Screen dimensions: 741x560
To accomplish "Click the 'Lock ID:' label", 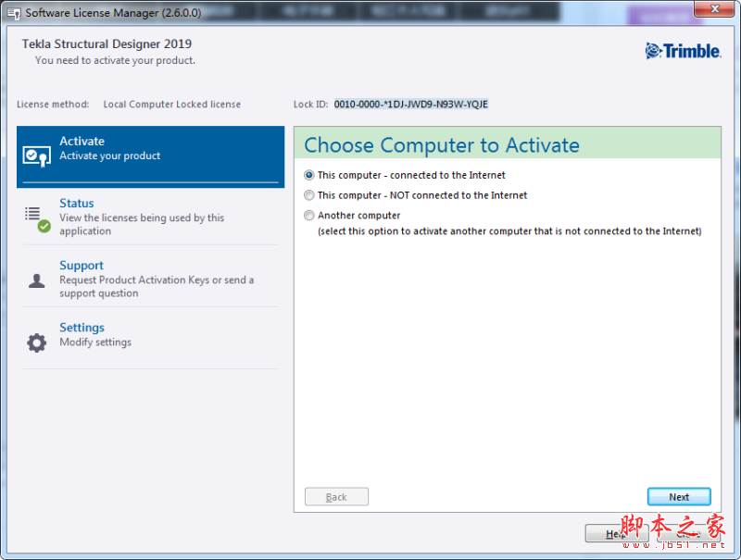I will 310,105.
